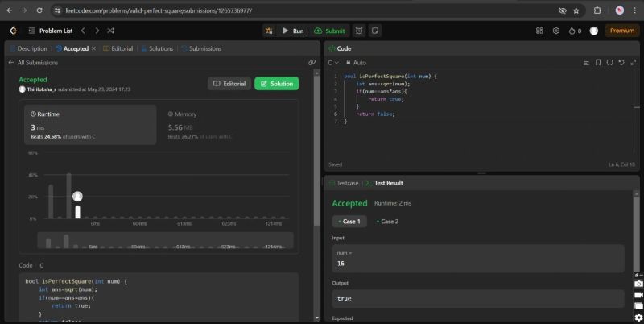This screenshot has height=324, width=644.
Task: Copy submission link icon
Action: [312, 63]
